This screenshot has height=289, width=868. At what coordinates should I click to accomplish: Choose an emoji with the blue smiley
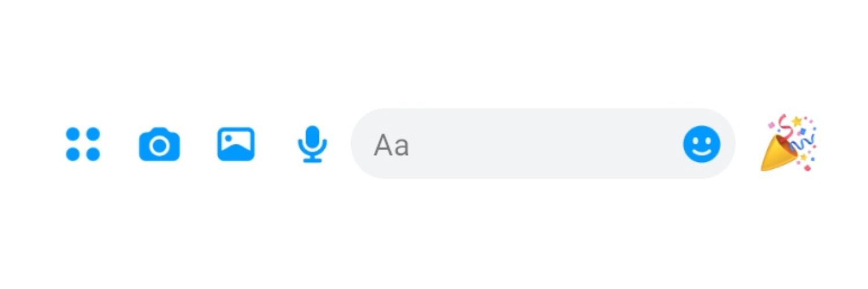701,144
